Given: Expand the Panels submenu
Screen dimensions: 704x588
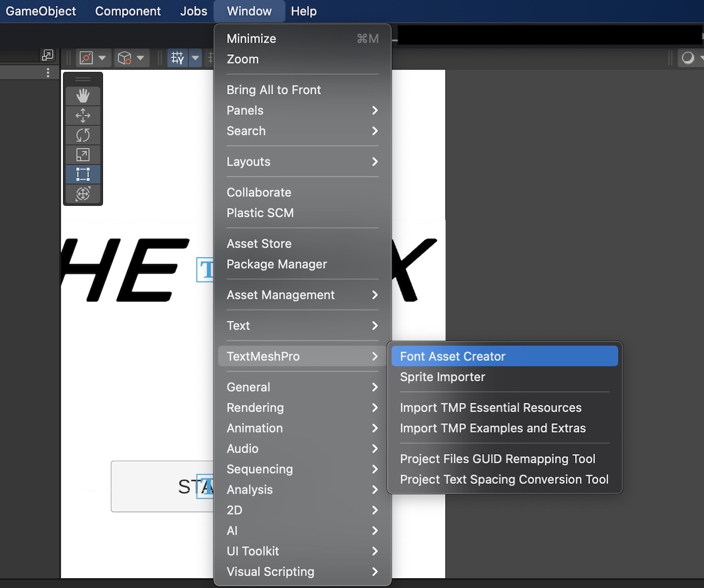Looking at the screenshot, I should (302, 111).
